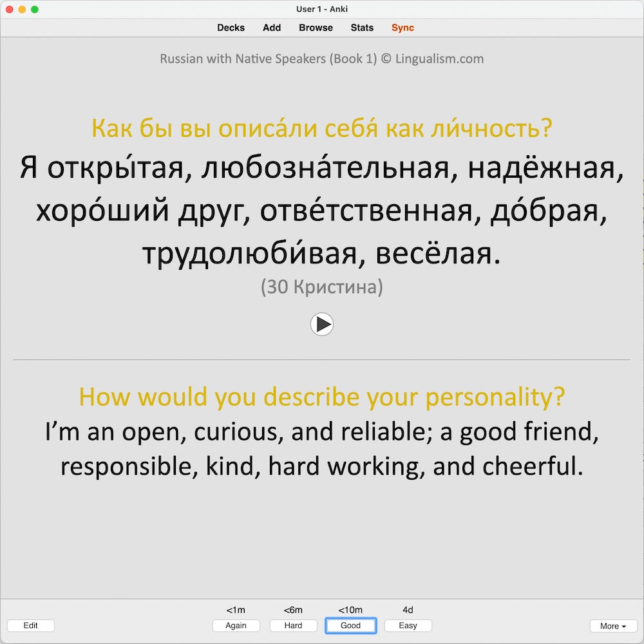Image resolution: width=644 pixels, height=644 pixels.
Task: Expand the More dropdown menu
Action: [613, 625]
